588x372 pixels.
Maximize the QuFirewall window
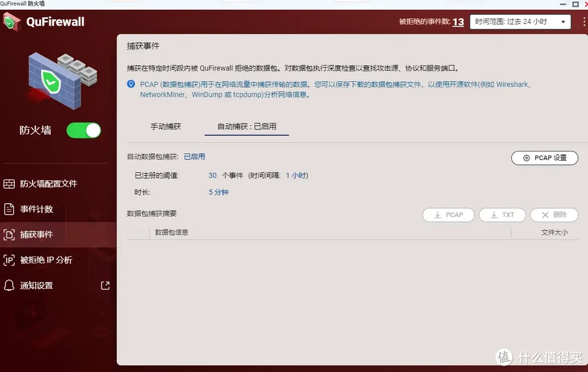pos(575,4)
